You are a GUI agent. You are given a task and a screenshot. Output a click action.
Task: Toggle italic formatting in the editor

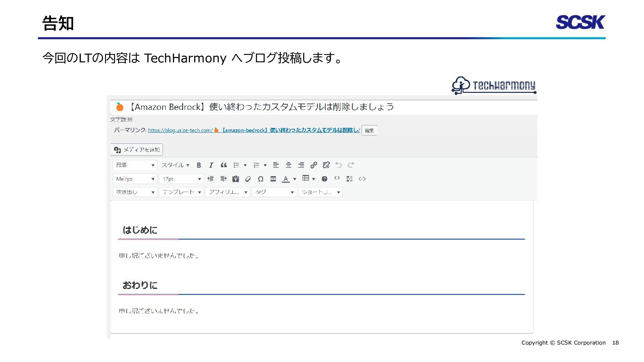(x=211, y=165)
